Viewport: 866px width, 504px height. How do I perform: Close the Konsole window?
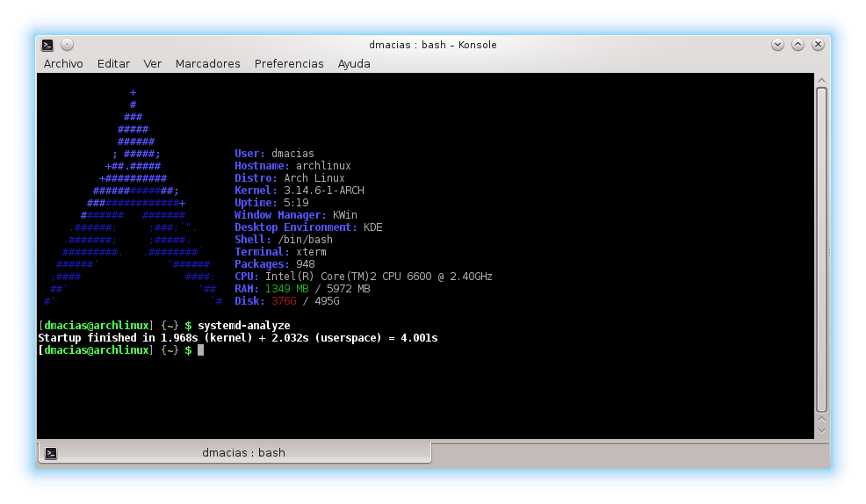[818, 45]
